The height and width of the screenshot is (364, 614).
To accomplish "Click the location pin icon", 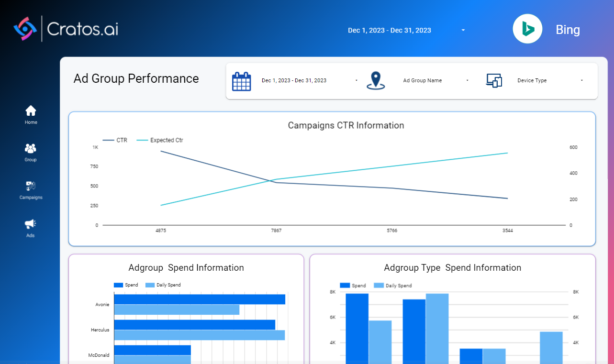I will 376,80.
